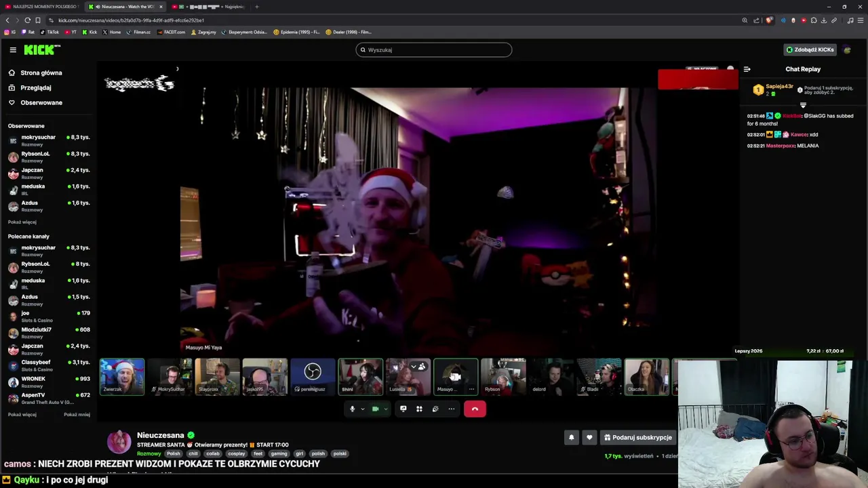This screenshot has height=488, width=868.
Task: Toggle the green camera icon in call bar
Action: (375, 409)
